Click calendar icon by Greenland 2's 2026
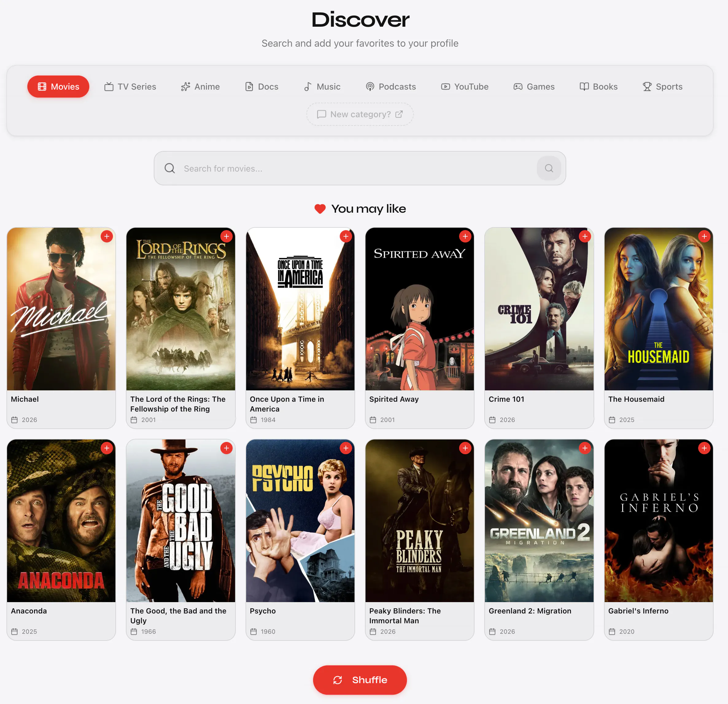 [x=493, y=632]
